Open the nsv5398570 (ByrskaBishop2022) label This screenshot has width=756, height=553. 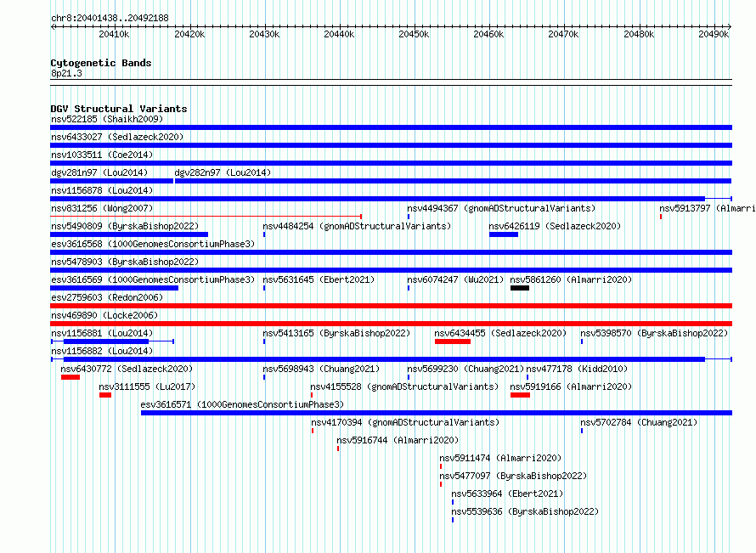[654, 333]
